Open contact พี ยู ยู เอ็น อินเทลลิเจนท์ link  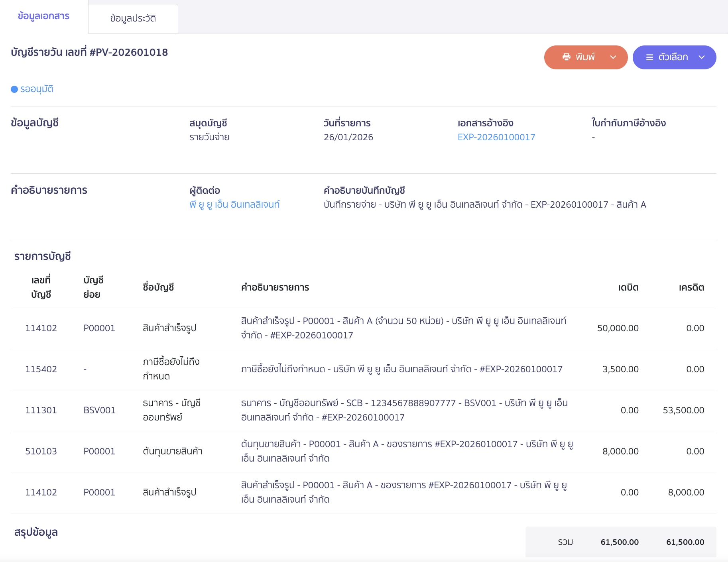point(234,204)
